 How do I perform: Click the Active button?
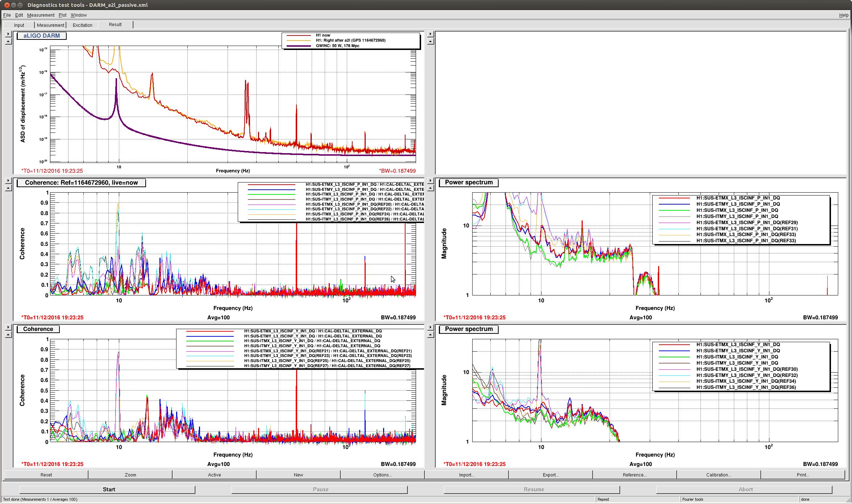tap(214, 475)
